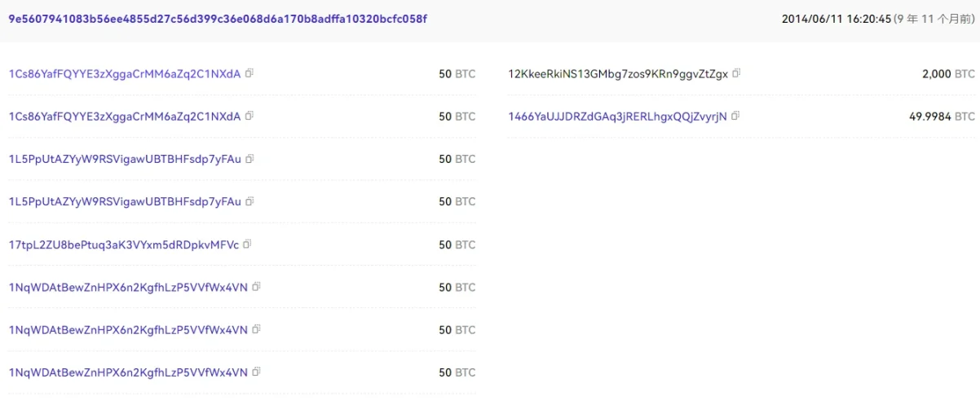Open address 17tpL2ZU8bePtuq3aK3VYxm5dRDpkvMFVc
The height and width of the screenshot is (405, 980).
(x=124, y=244)
